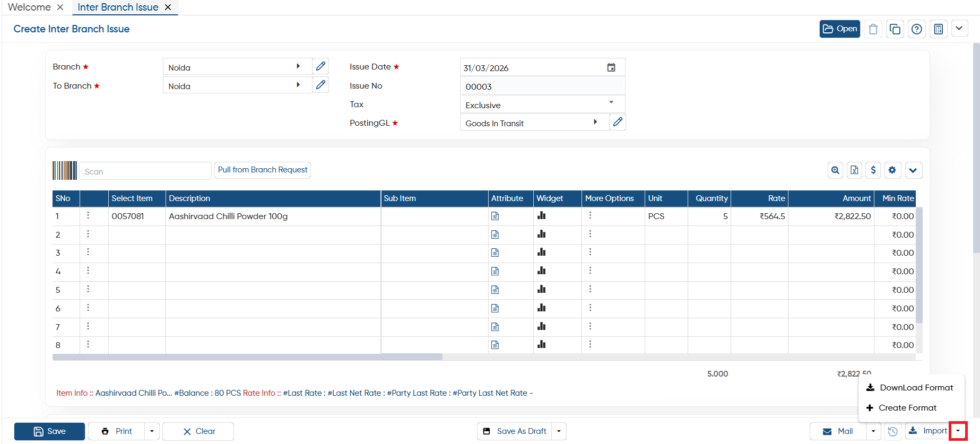Click the delete (trash) icon in header
This screenshot has width=980, height=444.
(873, 29)
